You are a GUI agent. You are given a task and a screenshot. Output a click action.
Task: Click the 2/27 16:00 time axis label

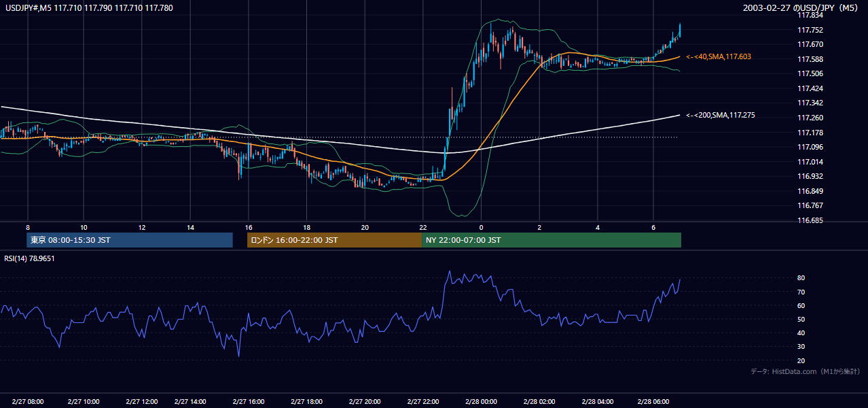click(x=249, y=401)
